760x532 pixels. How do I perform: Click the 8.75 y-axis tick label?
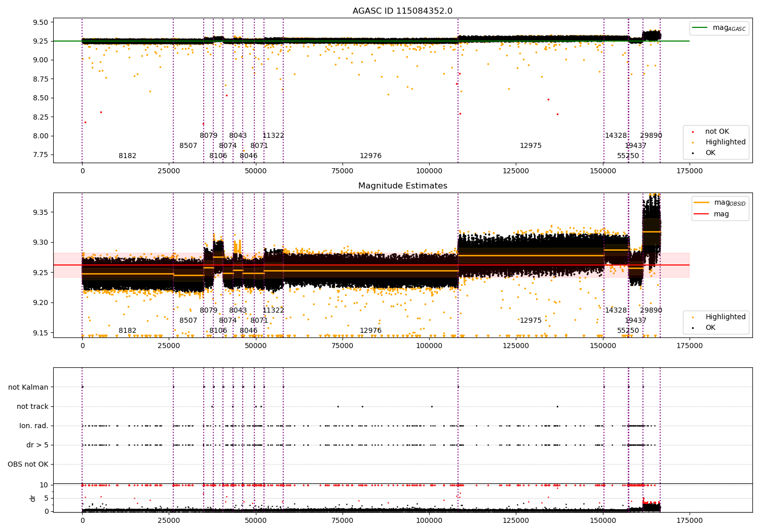40,79
